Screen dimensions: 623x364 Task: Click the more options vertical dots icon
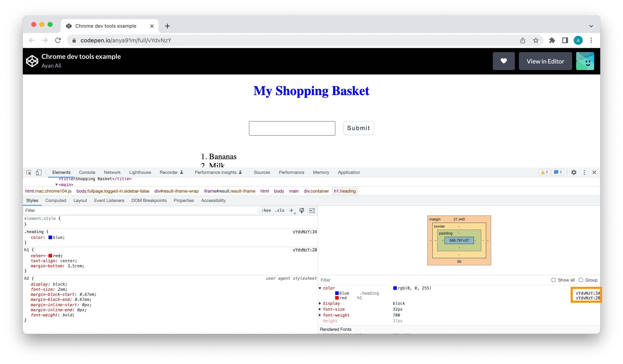[x=584, y=172]
